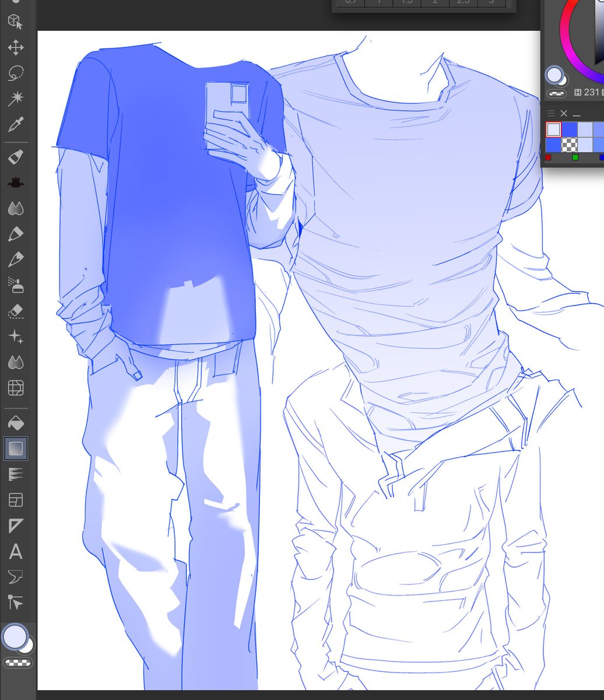Viewport: 604px width, 700px height.
Task: Select the ink splatter brush tool
Action: pyautogui.click(x=15, y=183)
